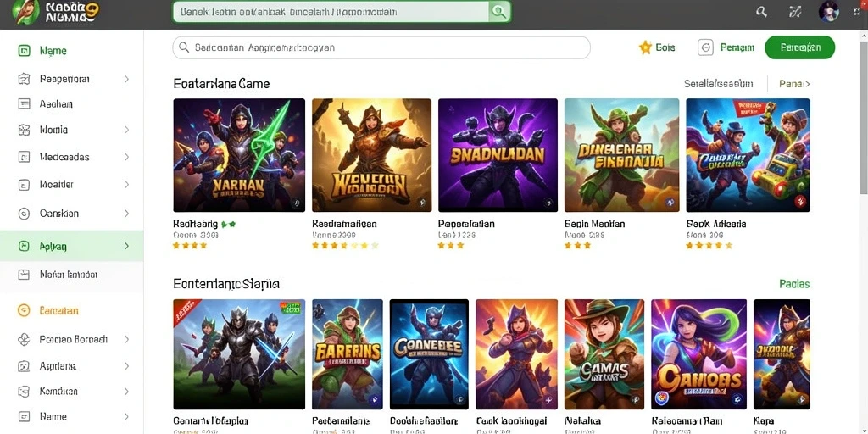Click the green search magnifier button in top bar
This screenshot has width=868, height=434.
pyautogui.click(x=499, y=12)
